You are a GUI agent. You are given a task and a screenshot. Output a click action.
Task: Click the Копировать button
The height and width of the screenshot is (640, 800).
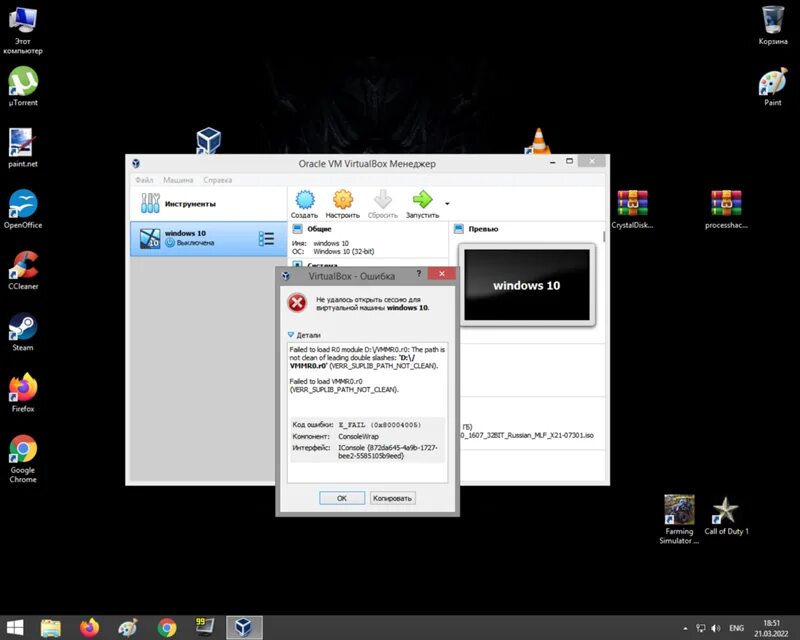[392, 498]
